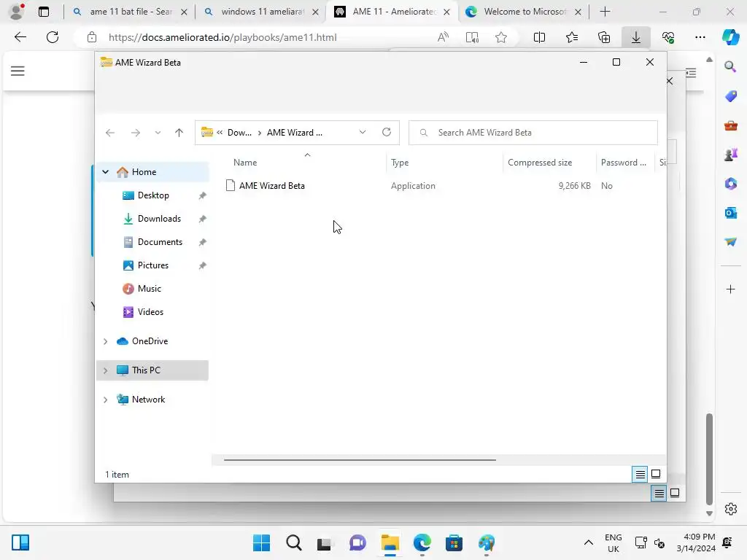Open Desktop in navigation pane
747x560 pixels.
[x=153, y=195]
